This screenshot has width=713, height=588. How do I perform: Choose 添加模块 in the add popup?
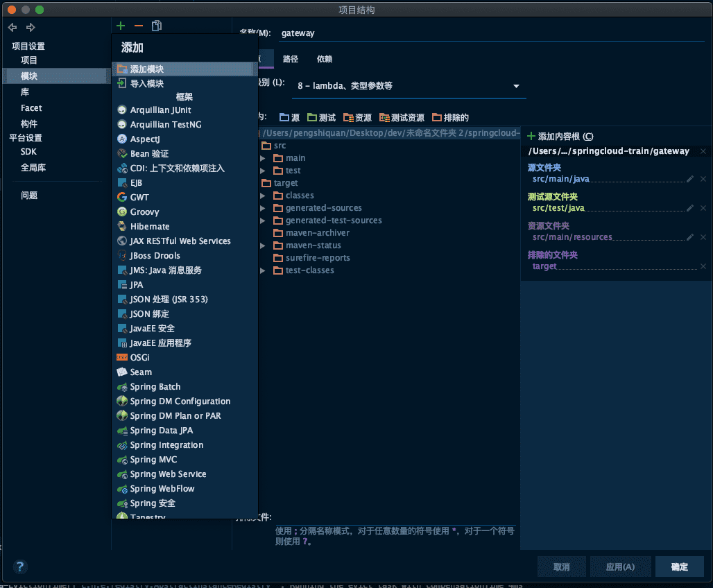184,69
